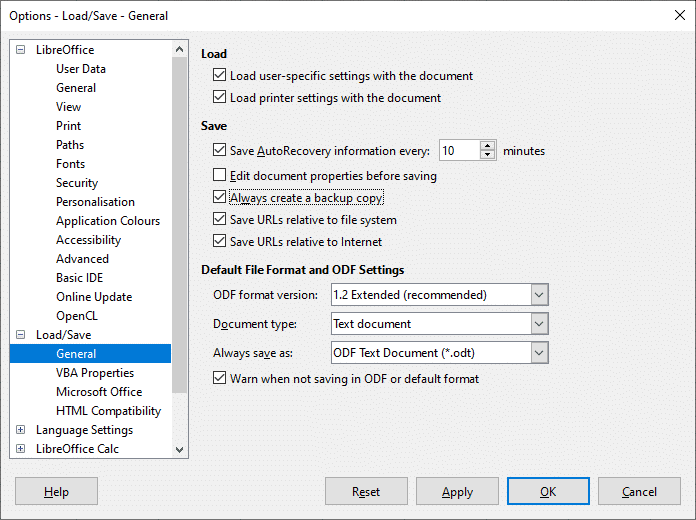Toggle Load printer settings with document
Viewport: 696px width, 520px height.
(219, 97)
